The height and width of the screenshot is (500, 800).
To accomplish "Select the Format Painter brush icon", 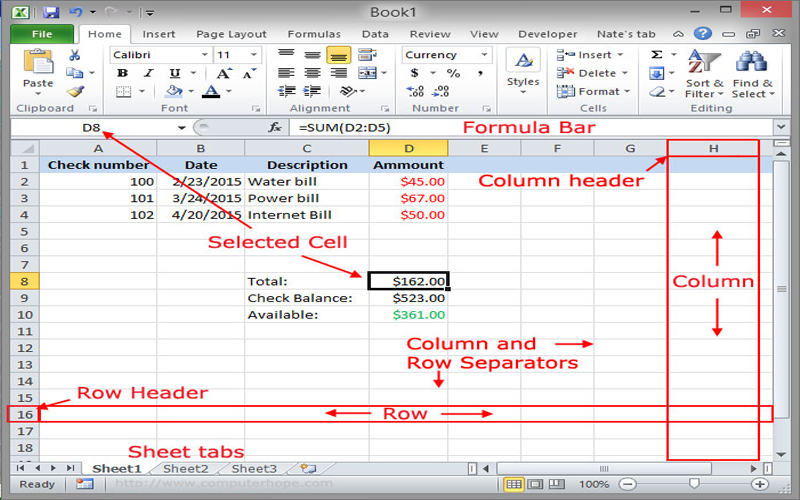I will [76, 92].
